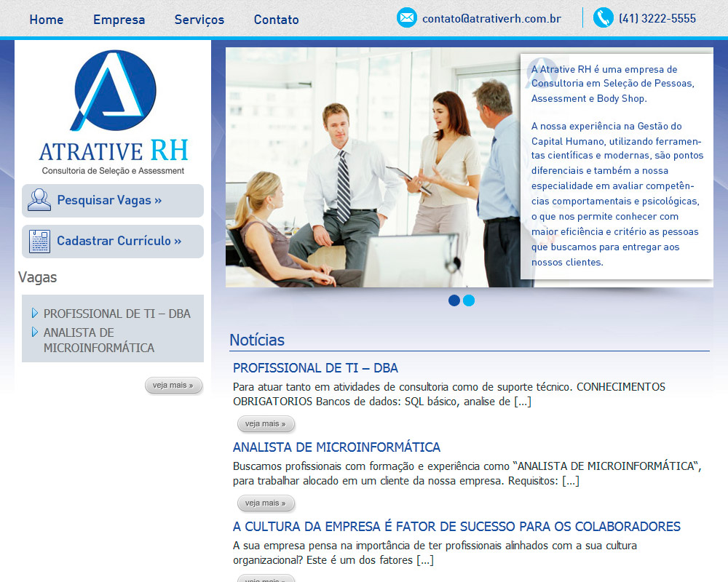
Task: Click the phone number (41) 3222-5555
Action: pyautogui.click(x=657, y=19)
